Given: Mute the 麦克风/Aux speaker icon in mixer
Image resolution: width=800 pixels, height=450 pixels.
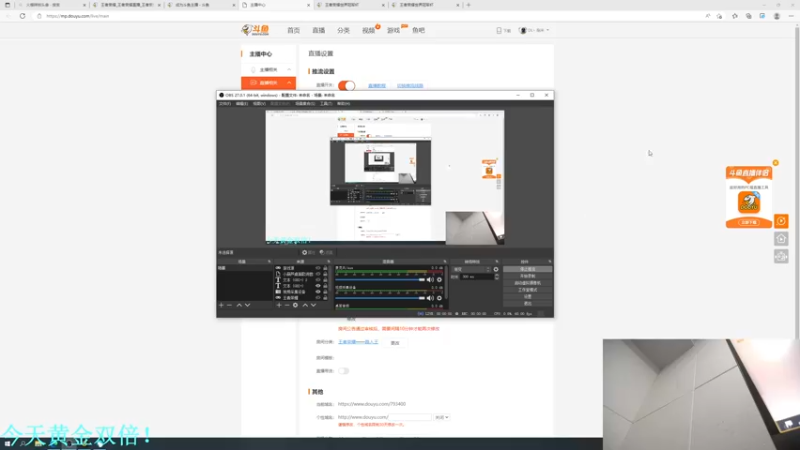Looking at the screenshot, I should (430, 280).
